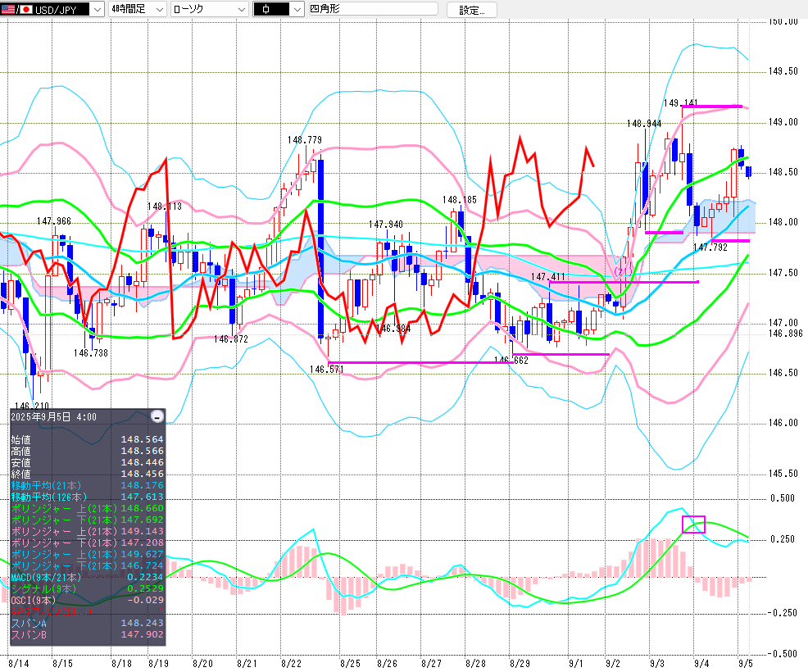Image resolution: width=808 pixels, height=672 pixels.
Task: Open the USD/JPY currency pair dropdown
Action: (52, 9)
